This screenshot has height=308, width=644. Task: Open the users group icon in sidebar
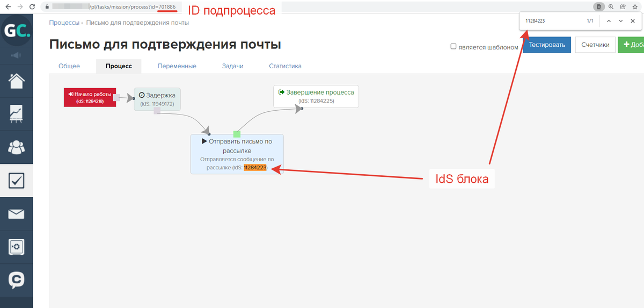(16, 147)
